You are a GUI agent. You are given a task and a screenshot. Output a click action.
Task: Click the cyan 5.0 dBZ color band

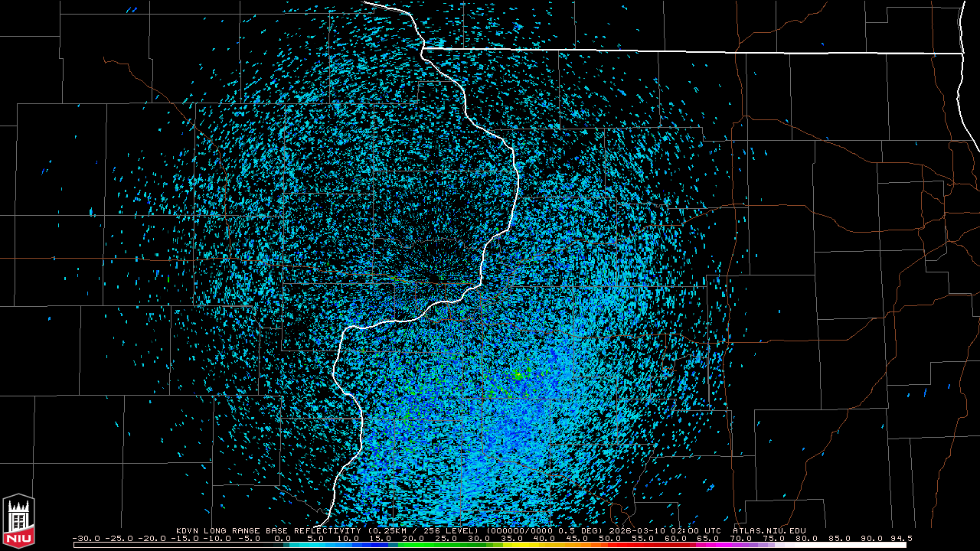[x=315, y=545]
